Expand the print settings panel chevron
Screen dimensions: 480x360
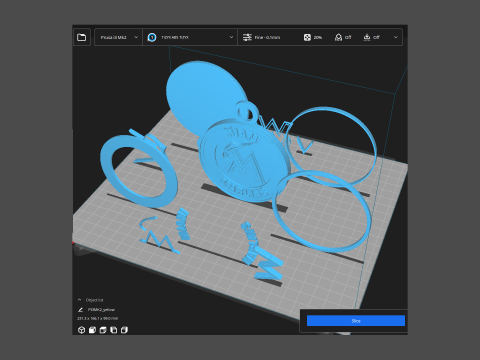pos(396,37)
